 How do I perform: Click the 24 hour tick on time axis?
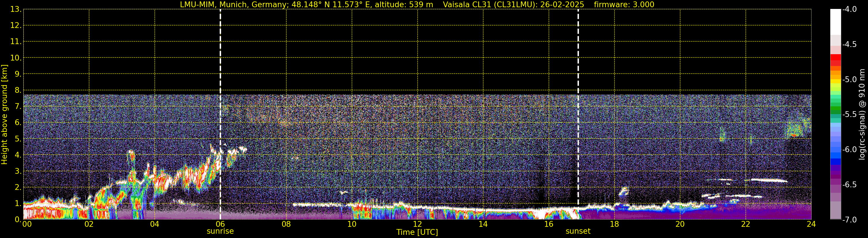[811, 224]
